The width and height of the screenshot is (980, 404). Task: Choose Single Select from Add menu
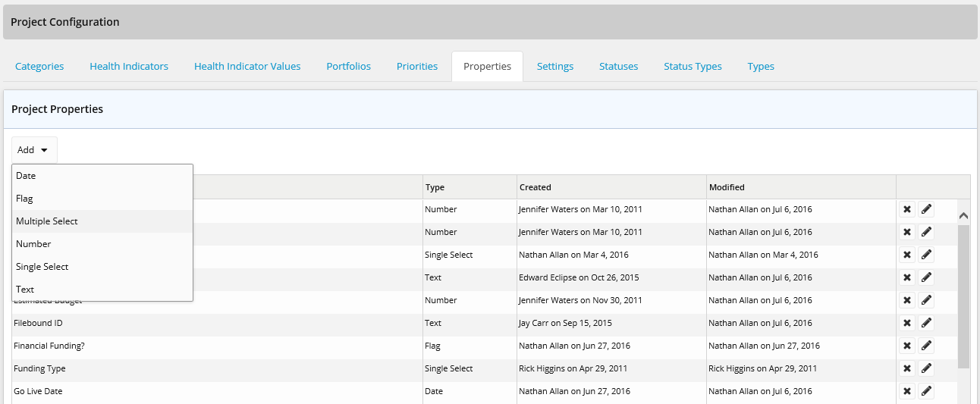(42, 267)
